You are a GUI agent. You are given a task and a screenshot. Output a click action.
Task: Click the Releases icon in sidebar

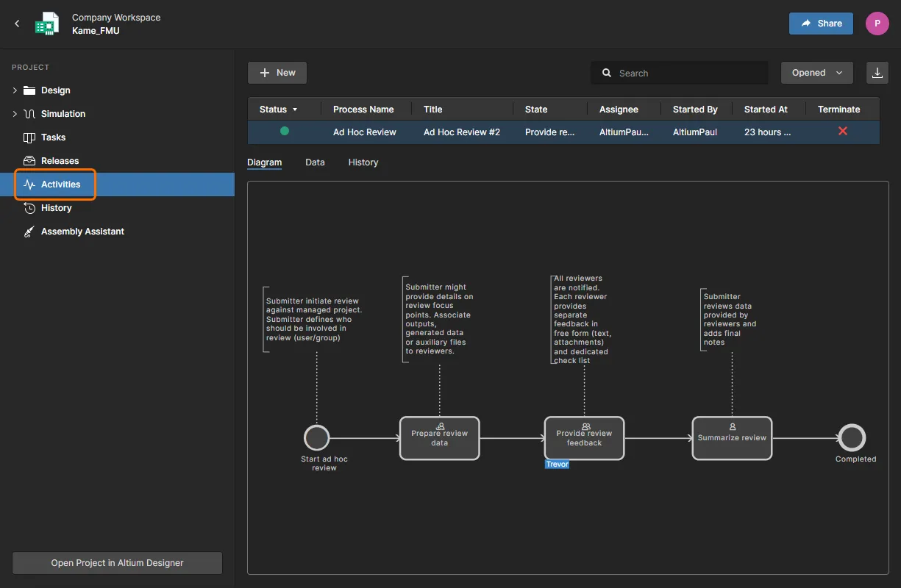point(29,161)
